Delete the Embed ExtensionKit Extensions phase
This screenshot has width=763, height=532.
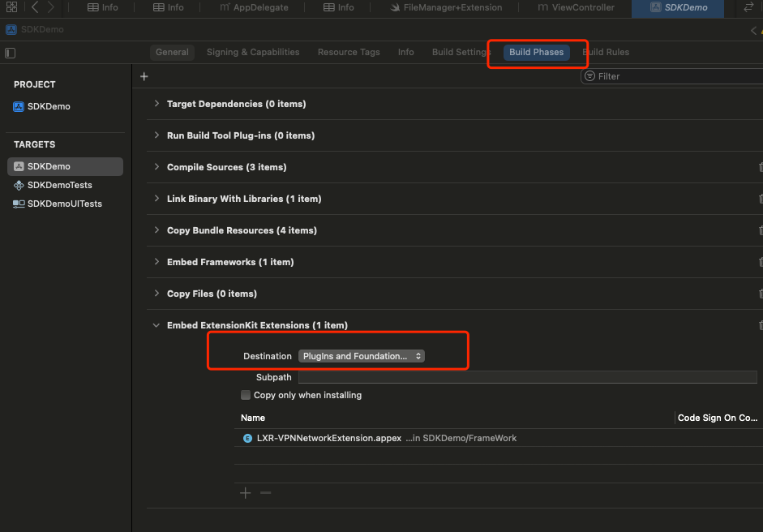(761, 325)
